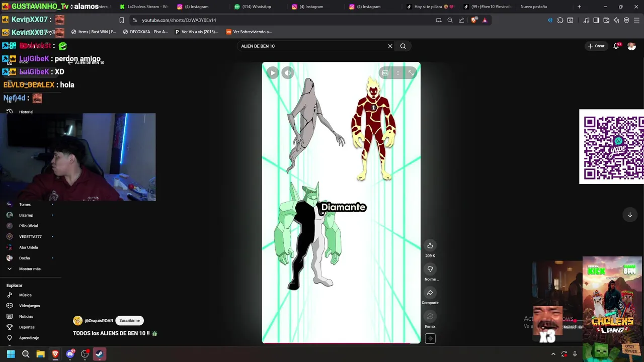Open Items Rust Wiki bookmark
This screenshot has height=362, width=644.
[94, 32]
